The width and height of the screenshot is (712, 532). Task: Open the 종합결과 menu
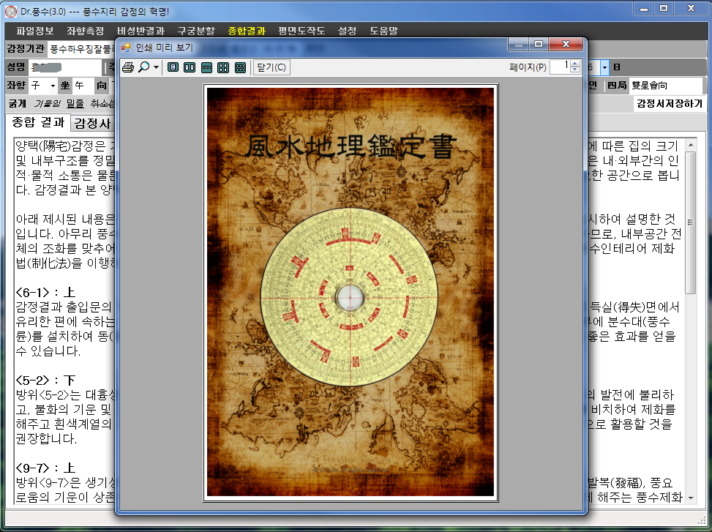247,31
